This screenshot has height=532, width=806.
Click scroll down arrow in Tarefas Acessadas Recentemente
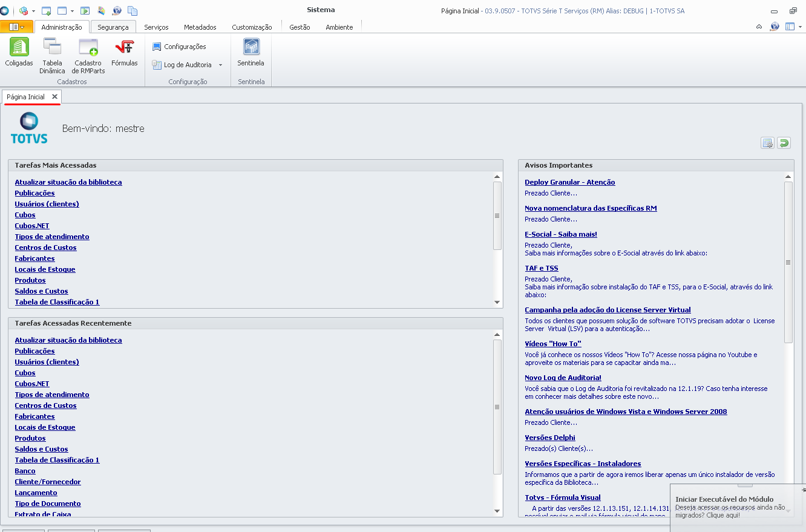pyautogui.click(x=497, y=511)
